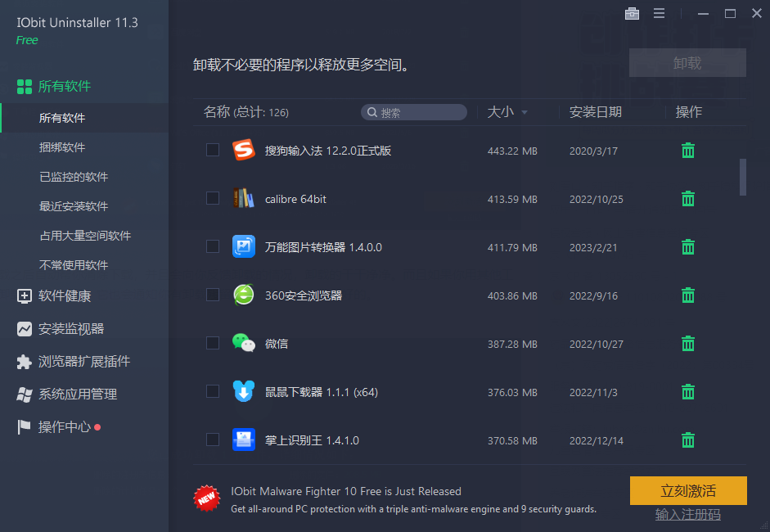Click trash icon for calibre 64bit
770x532 pixels.
(688, 198)
